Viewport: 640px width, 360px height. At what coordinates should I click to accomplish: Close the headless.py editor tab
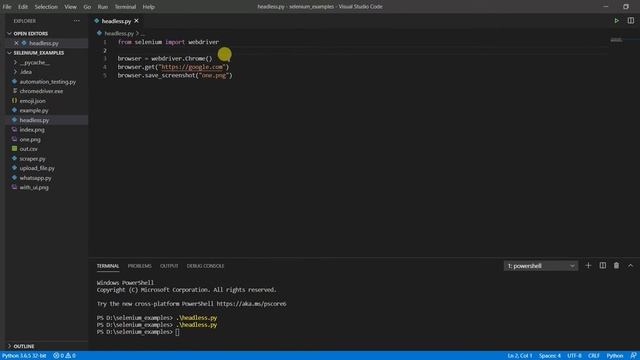click(136, 21)
